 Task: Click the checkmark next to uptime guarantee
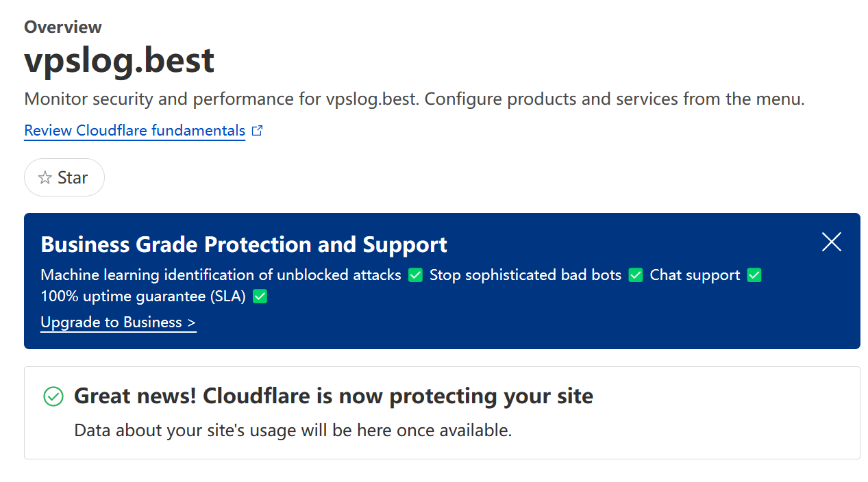[260, 297]
